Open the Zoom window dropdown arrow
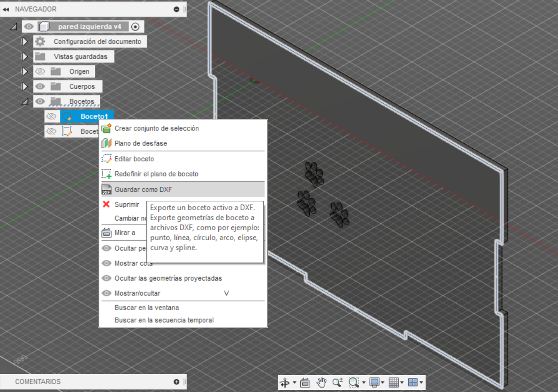 click(364, 383)
